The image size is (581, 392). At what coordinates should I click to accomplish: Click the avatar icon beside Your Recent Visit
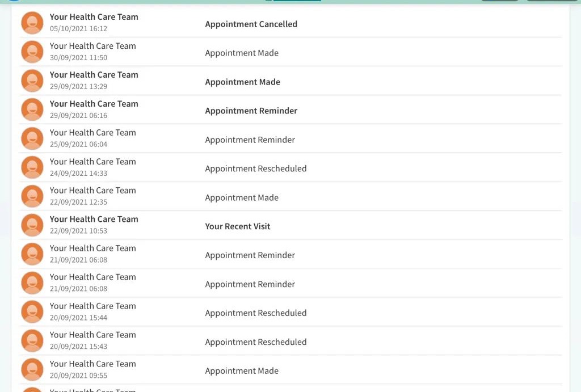pyautogui.click(x=32, y=225)
